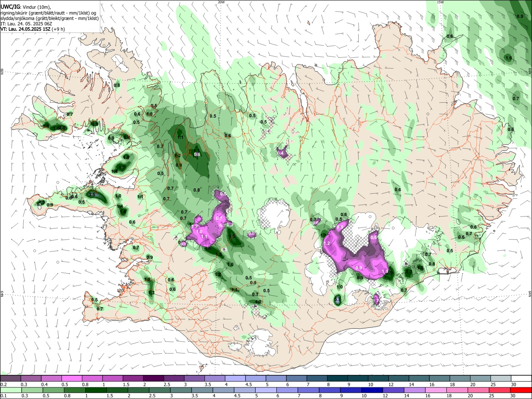Pick the bright pink 0.5 swatch, upper legend
Viewport: 532px width, 399px height.
(x=71, y=378)
